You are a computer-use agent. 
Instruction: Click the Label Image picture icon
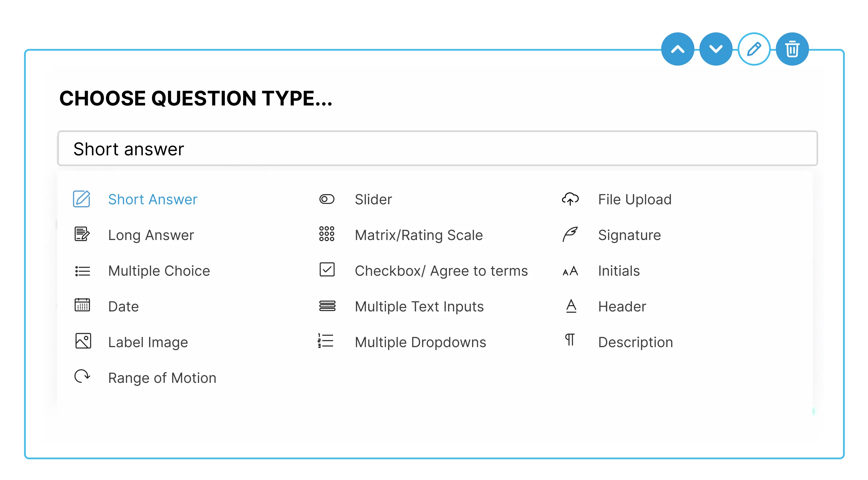[x=83, y=341]
